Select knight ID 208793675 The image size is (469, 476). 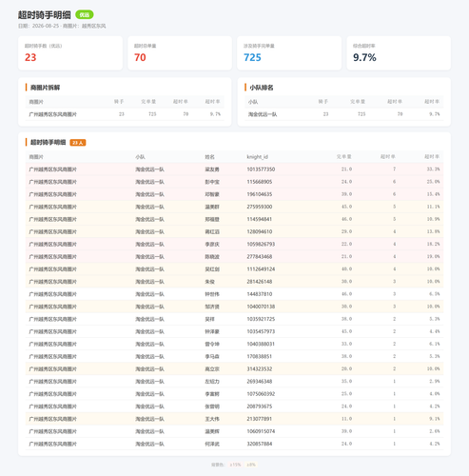[260, 407]
